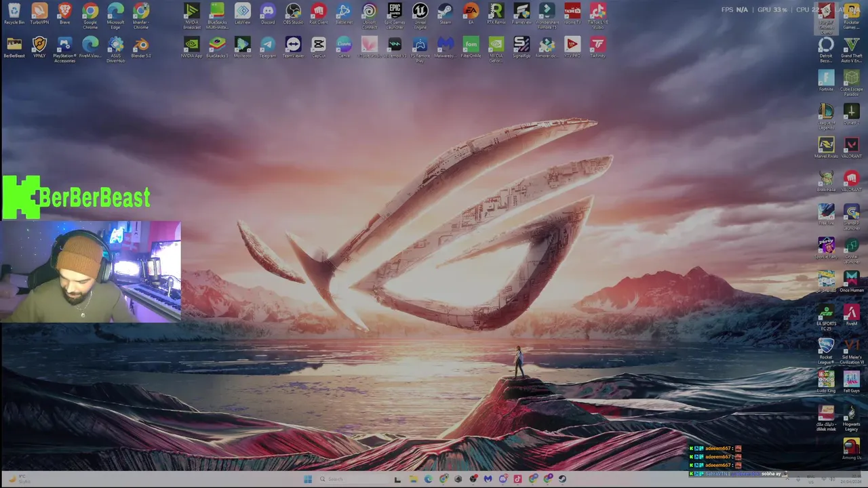Open ASUS DriverHub shortcut
868x488 pixels.
click(115, 50)
